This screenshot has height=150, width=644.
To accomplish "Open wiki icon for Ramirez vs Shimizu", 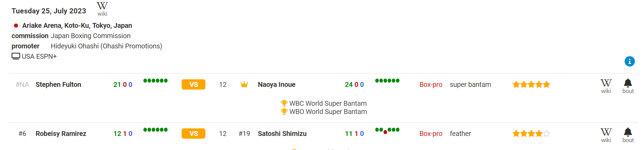I will (x=606, y=135).
